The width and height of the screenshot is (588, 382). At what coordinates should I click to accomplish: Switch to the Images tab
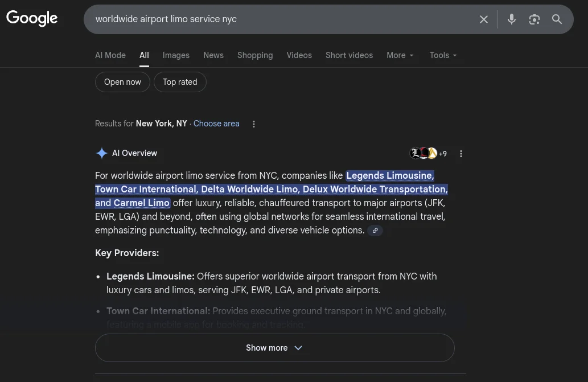tap(176, 55)
